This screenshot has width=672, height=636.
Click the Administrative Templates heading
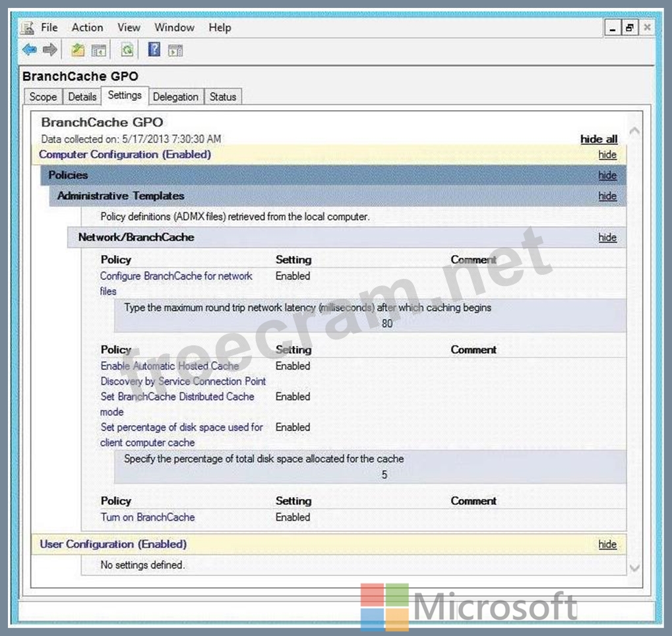click(121, 196)
